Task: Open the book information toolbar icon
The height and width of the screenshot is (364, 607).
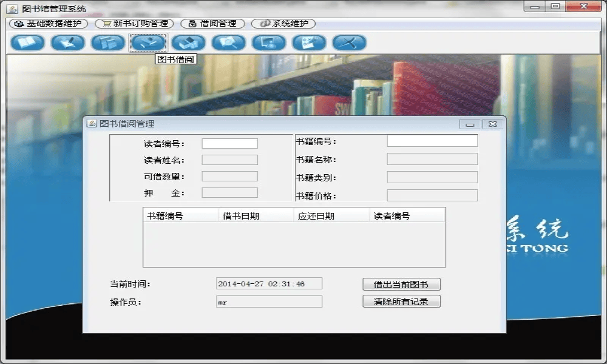Action: coord(28,42)
